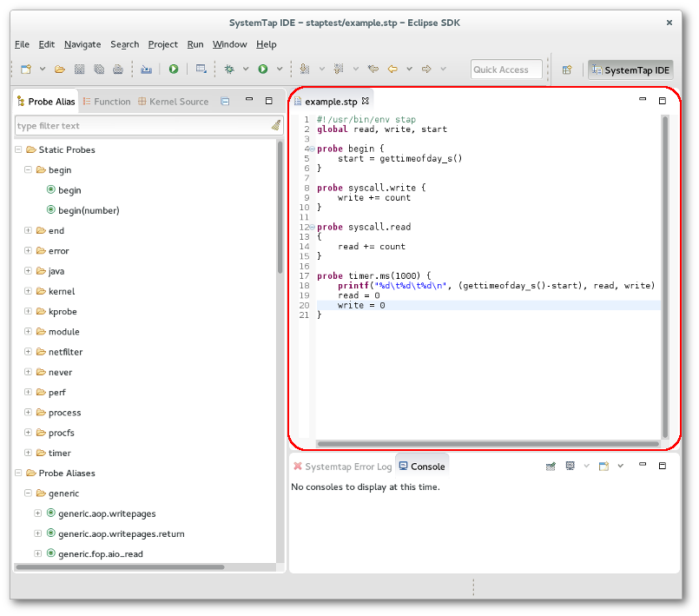The height and width of the screenshot is (616, 699).
Task: Expand the java folder
Action: [x=28, y=270]
